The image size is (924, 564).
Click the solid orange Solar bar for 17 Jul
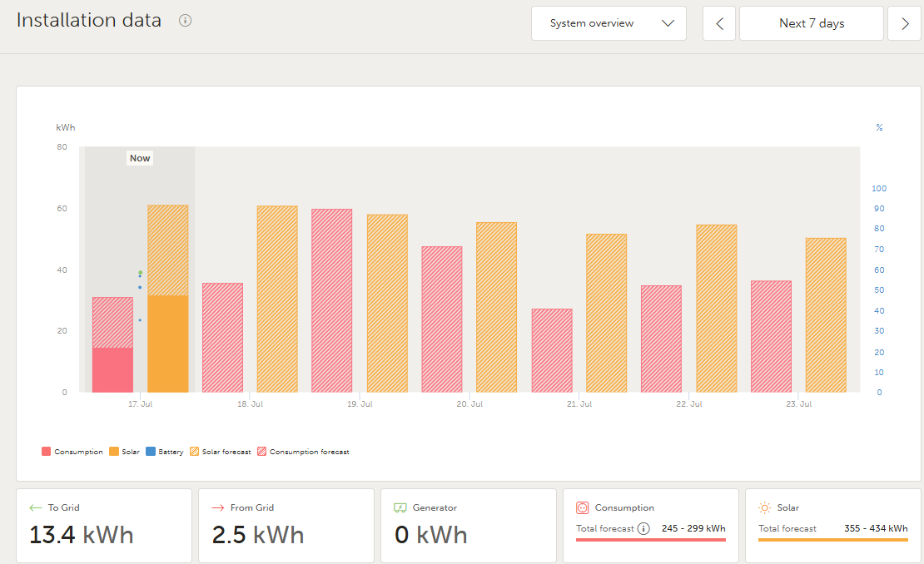[x=168, y=344]
